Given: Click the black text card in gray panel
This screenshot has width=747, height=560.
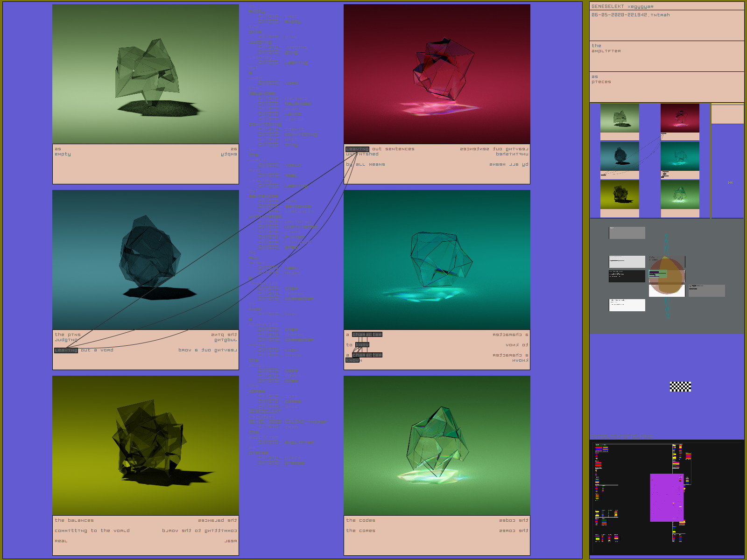Looking at the screenshot, I should coord(627,276).
